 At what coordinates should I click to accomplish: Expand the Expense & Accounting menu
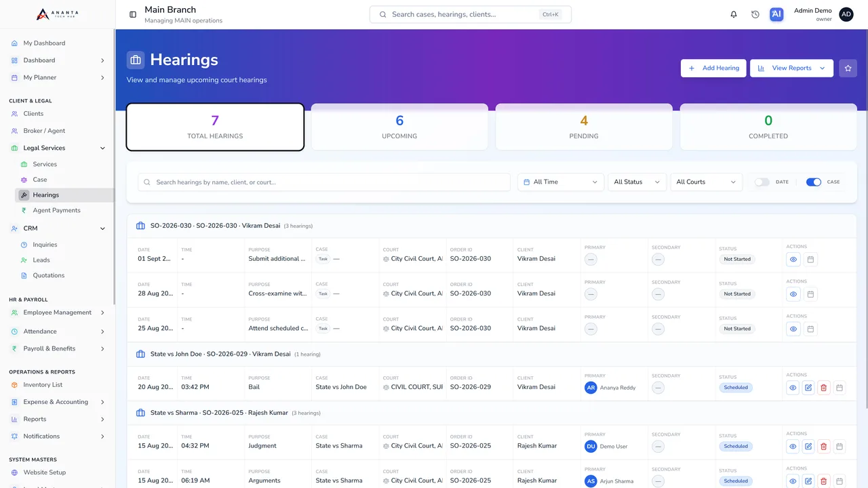[58, 402]
